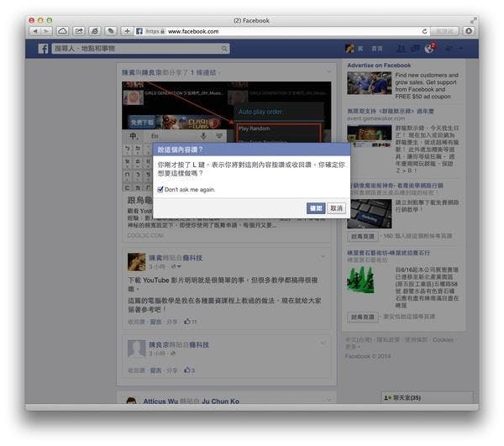Click blank avatar on the 3-likes post
Image resolution: width=504 pixels, height=446 pixels.
tap(136, 349)
